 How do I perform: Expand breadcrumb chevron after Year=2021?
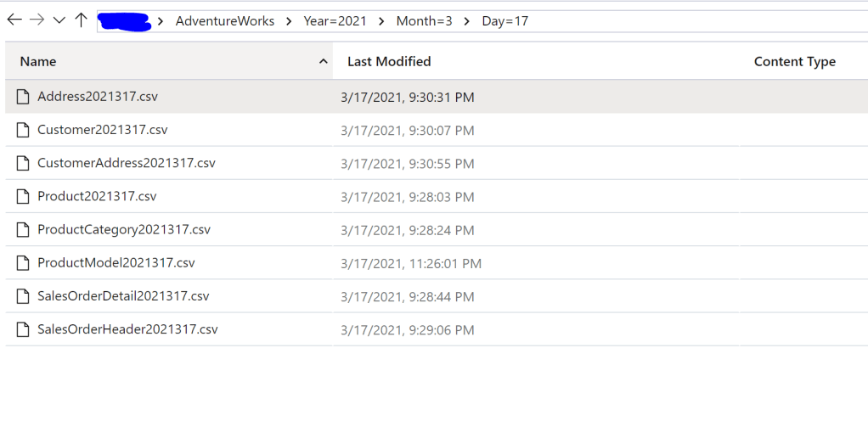click(381, 20)
